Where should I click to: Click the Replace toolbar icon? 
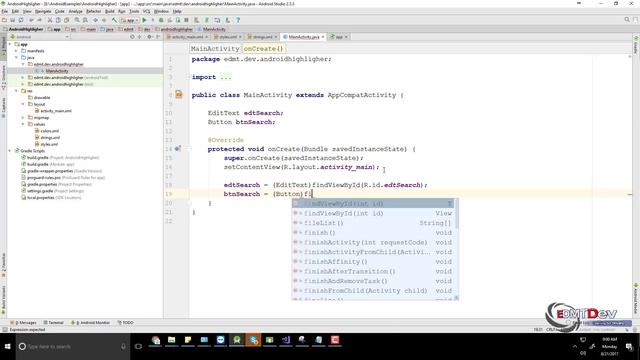tap(85, 20)
